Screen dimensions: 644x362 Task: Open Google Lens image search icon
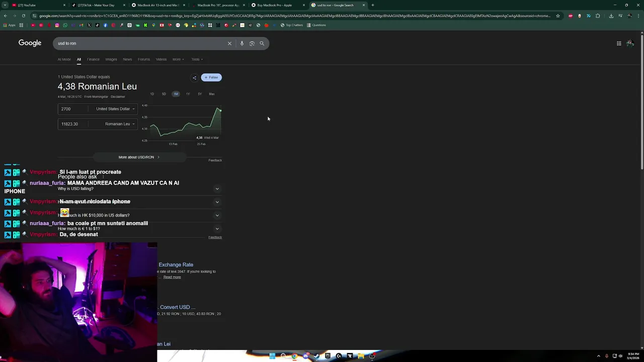pos(252,43)
